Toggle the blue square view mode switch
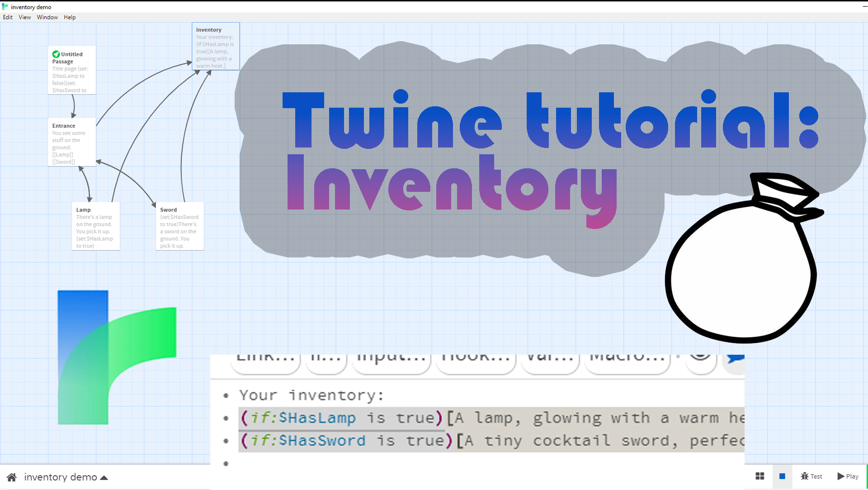The height and width of the screenshot is (490, 868). pos(783,476)
